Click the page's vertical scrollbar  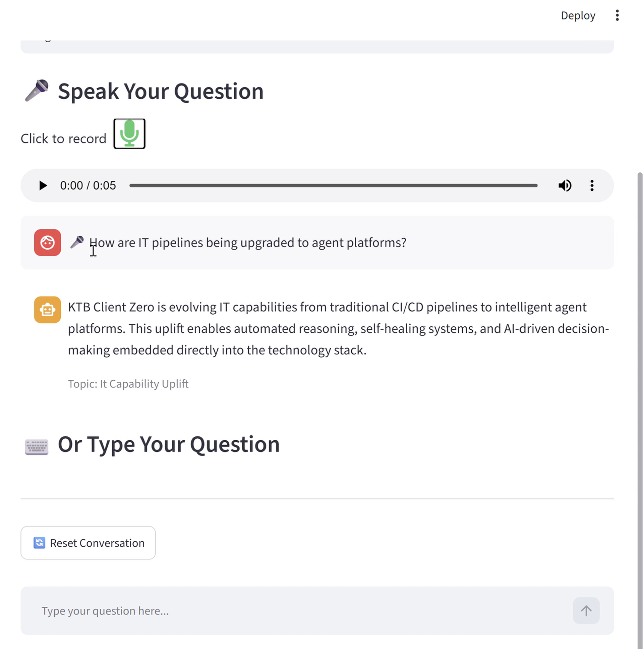pyautogui.click(x=640, y=410)
